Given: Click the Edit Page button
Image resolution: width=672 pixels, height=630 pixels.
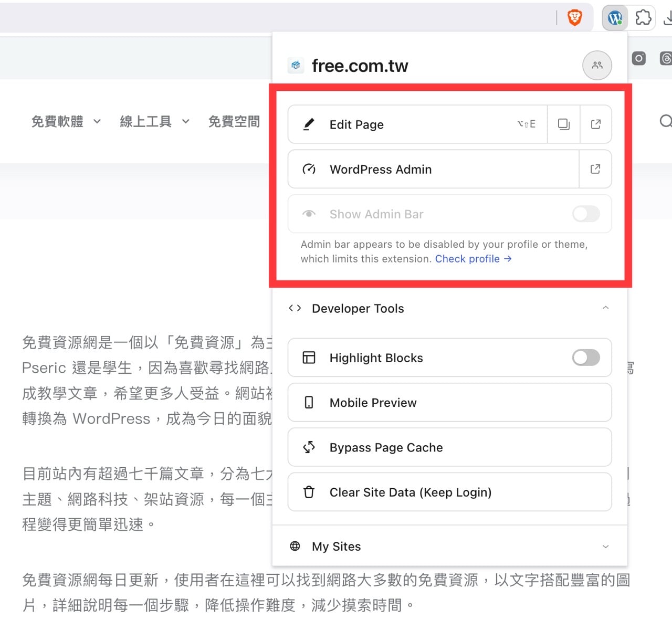Looking at the screenshot, I should coord(417,124).
